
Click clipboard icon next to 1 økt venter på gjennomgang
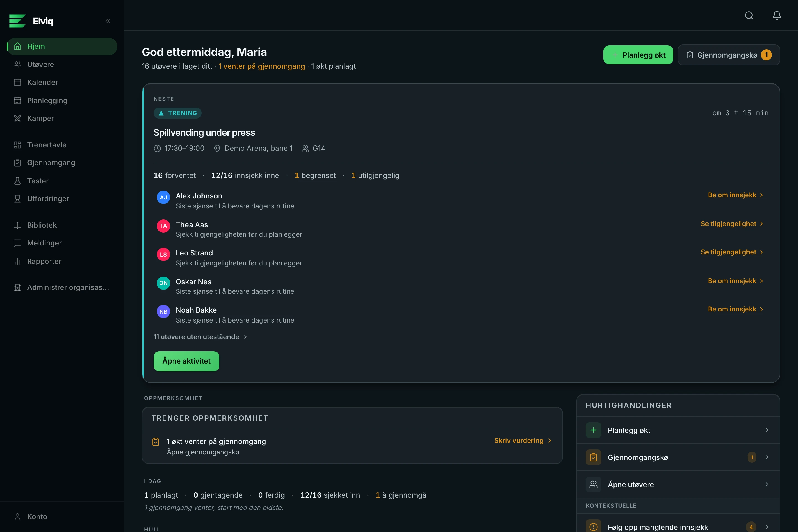[x=156, y=442]
